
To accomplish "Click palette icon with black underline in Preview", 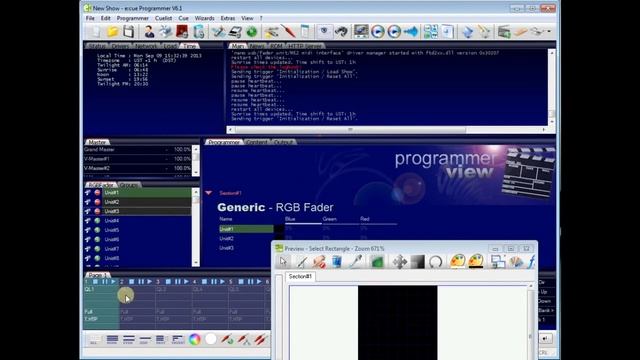I will pos(476,261).
